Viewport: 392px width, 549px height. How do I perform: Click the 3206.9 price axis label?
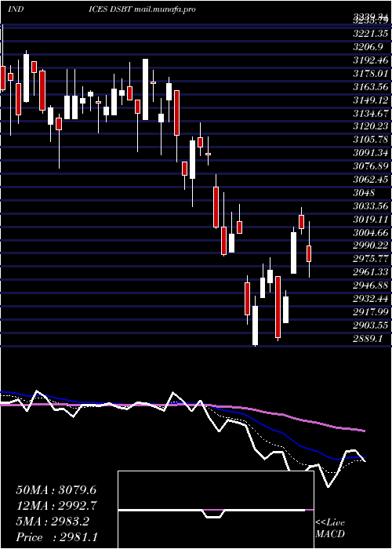[368, 47]
